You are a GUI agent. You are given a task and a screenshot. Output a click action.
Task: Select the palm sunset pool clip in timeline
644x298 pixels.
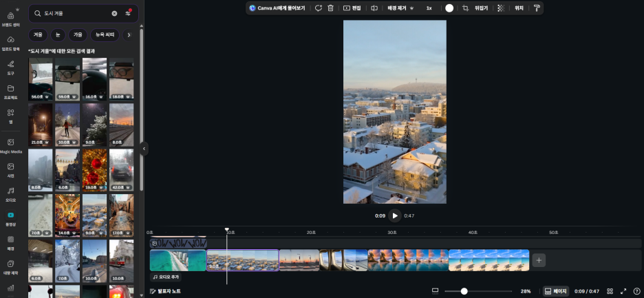tap(408, 260)
